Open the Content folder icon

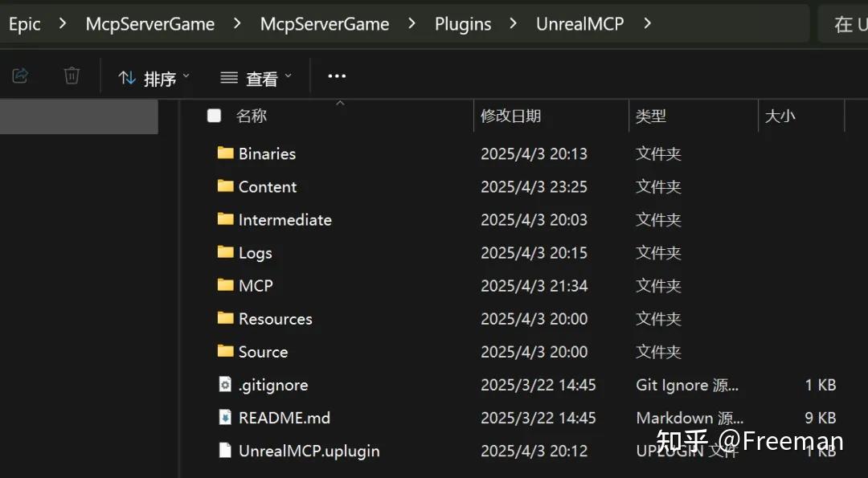pos(224,186)
